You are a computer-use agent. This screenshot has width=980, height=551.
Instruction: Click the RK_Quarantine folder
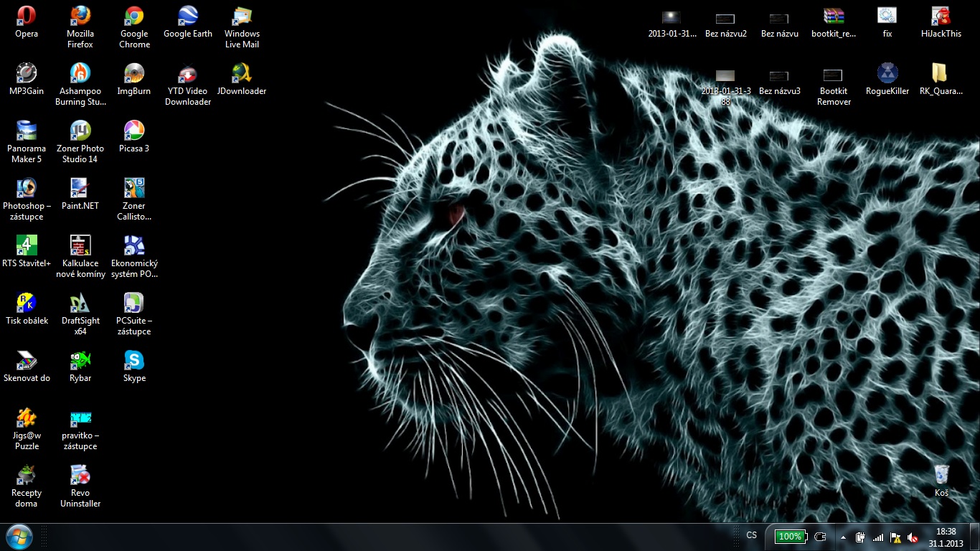[940, 74]
